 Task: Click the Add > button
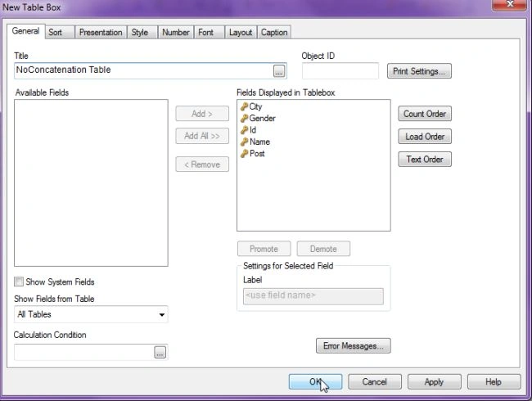(202, 114)
